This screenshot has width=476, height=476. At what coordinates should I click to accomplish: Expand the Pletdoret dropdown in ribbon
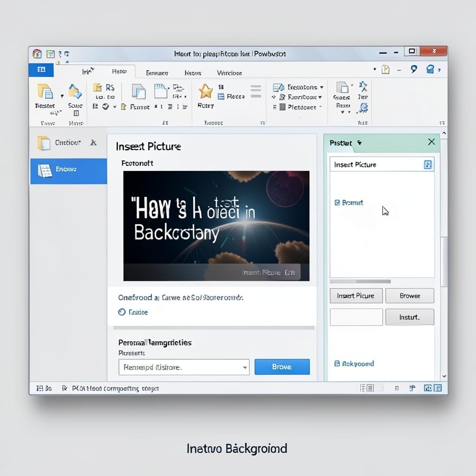[321, 106]
